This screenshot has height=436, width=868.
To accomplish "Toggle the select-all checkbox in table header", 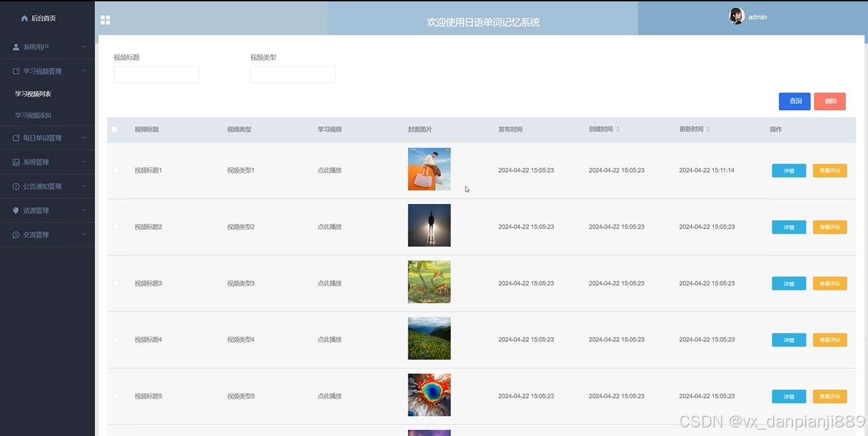I will coord(115,129).
